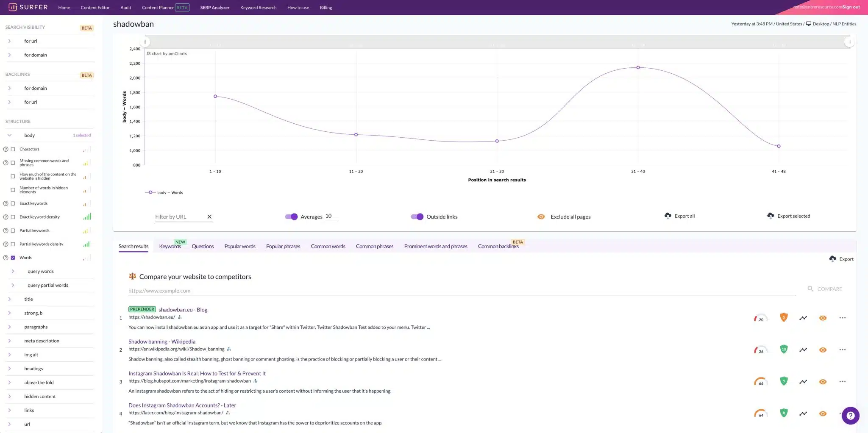The image size is (868, 433).
Task: Click help icon beside Exact keyword density
Action: (x=6, y=217)
